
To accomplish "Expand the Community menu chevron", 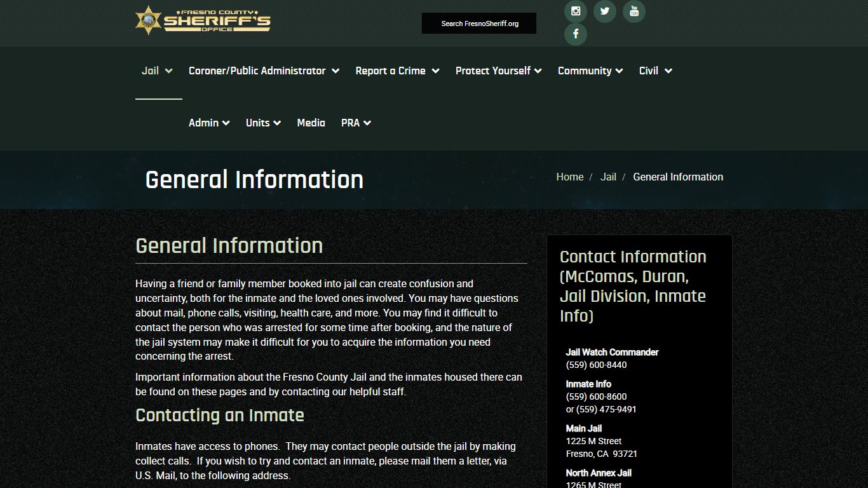I will 619,71.
